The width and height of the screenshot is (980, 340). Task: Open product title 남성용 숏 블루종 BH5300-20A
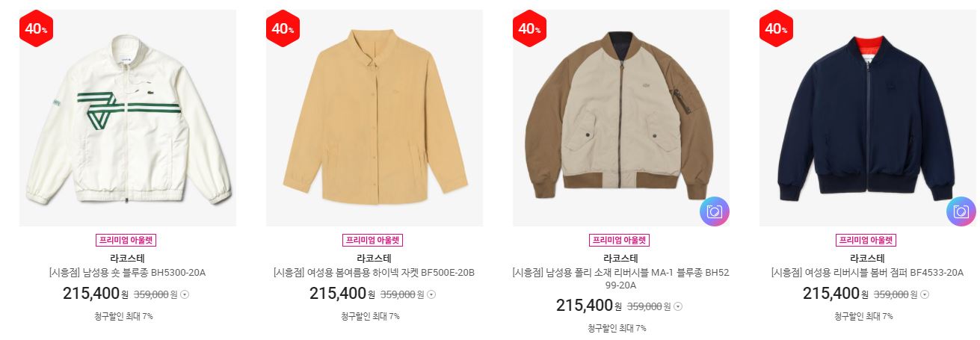click(x=128, y=273)
